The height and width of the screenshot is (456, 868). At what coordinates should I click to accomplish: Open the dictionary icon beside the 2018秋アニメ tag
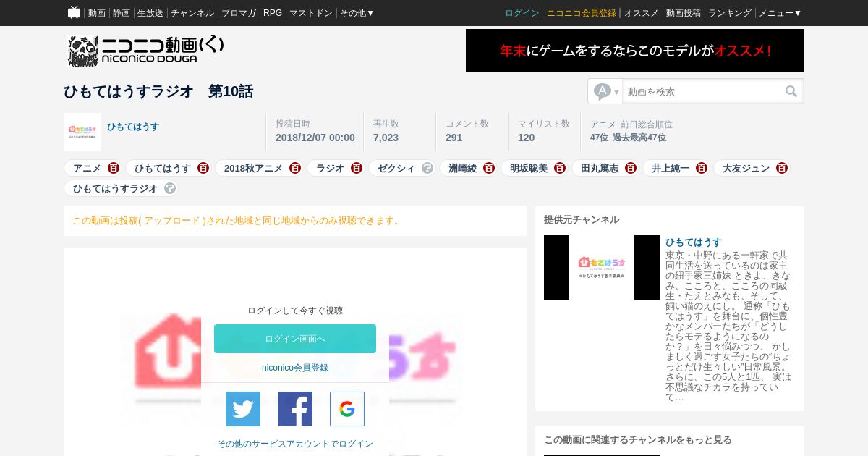295,168
